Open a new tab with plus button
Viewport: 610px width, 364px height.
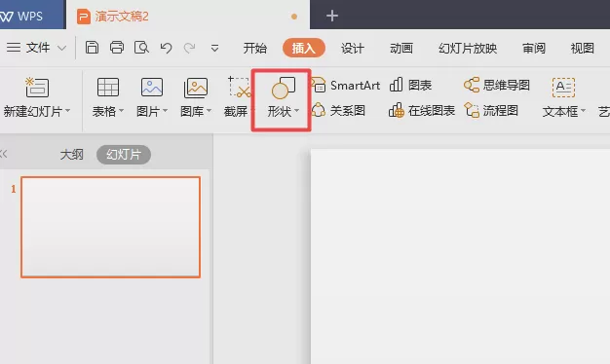point(332,16)
